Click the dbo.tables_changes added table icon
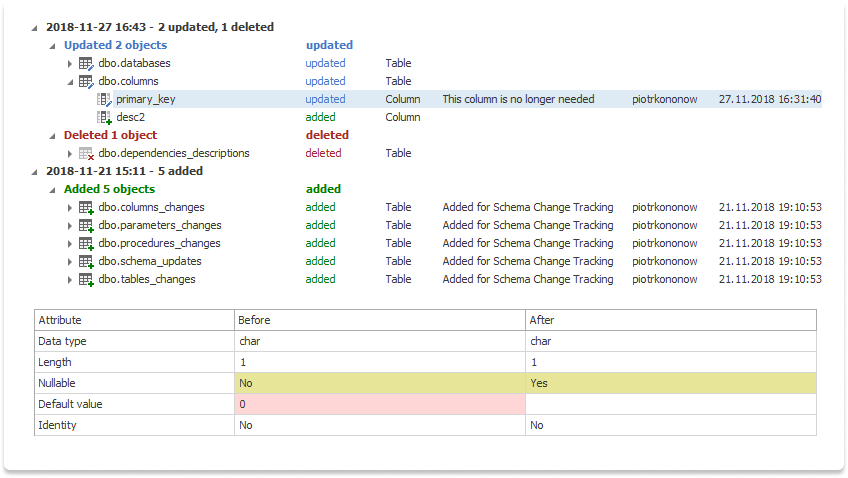This screenshot has width=848, height=478. pos(86,280)
